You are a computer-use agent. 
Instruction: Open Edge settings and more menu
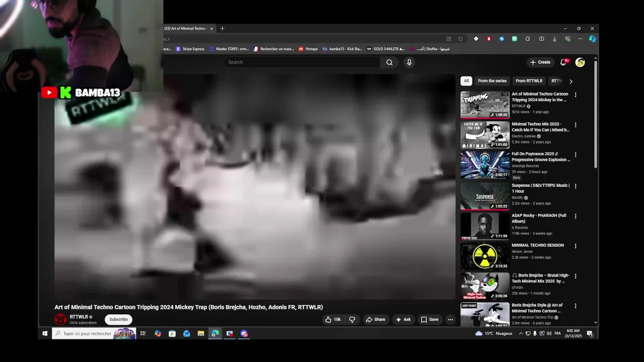click(x=580, y=39)
